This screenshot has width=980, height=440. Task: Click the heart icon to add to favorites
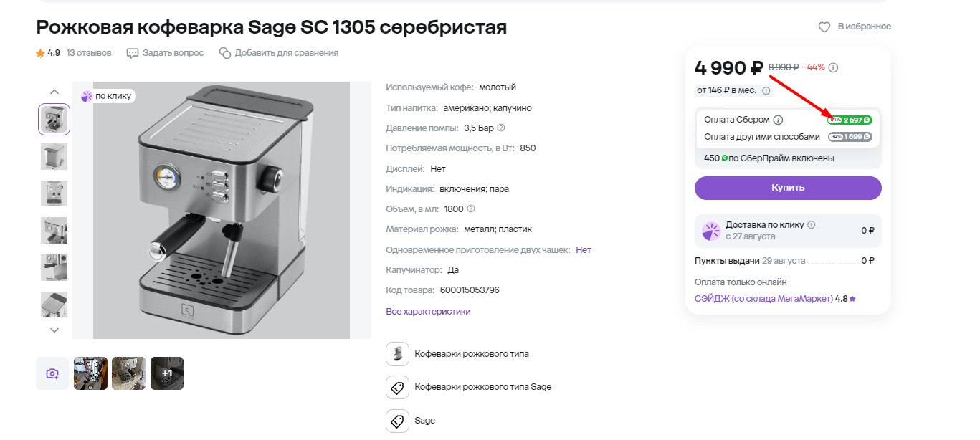[x=824, y=27]
